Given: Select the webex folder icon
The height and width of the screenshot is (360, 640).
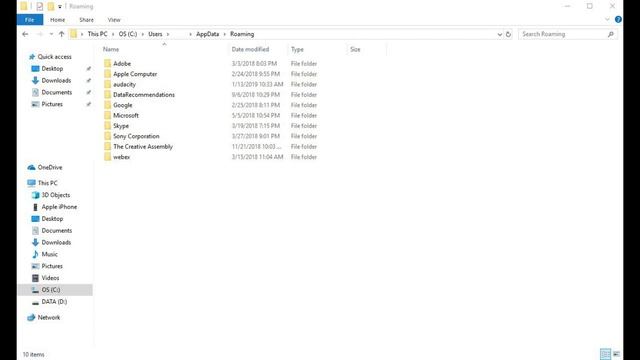Looking at the screenshot, I should (107, 157).
